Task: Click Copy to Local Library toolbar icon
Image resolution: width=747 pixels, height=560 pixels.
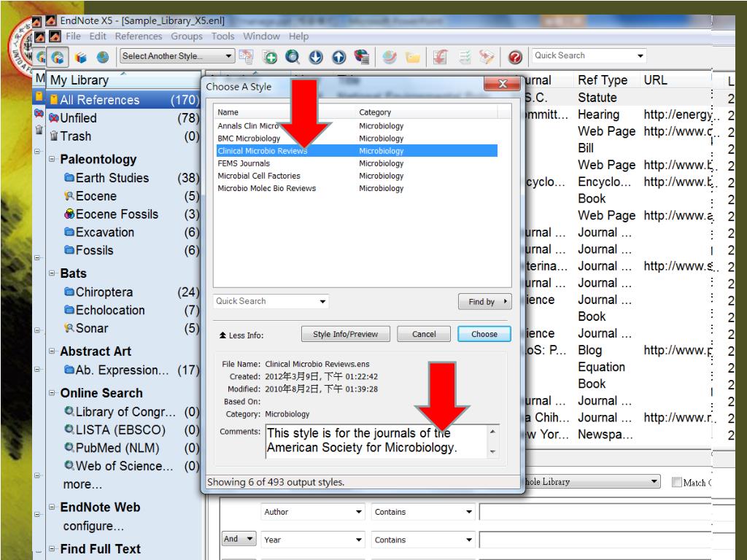Action: (246, 57)
